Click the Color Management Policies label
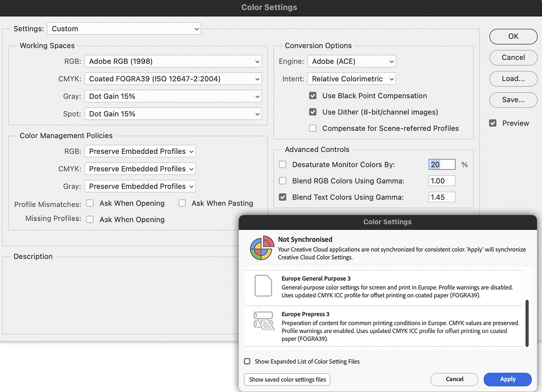 point(66,135)
